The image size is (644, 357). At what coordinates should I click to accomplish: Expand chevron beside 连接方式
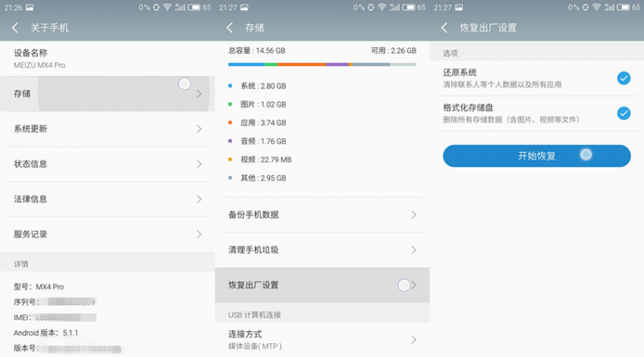(x=414, y=339)
